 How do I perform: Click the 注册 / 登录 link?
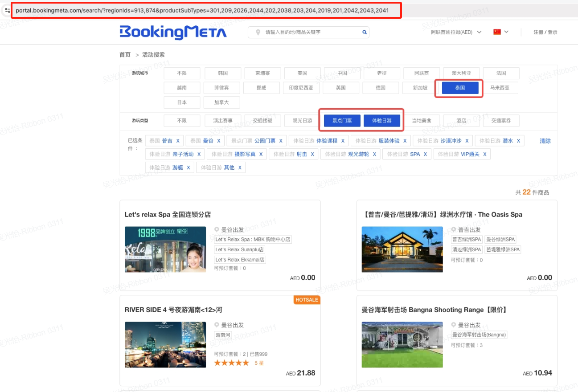(x=545, y=32)
